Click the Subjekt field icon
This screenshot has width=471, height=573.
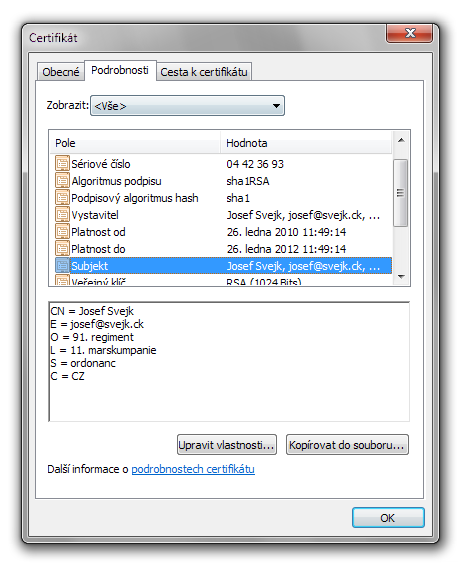pyautogui.click(x=62, y=266)
